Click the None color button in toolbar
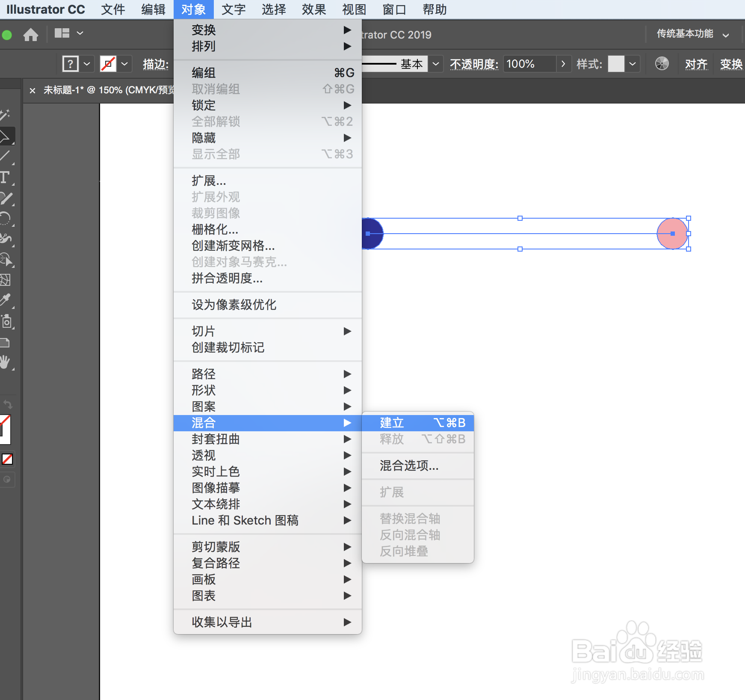745x700 pixels. click(x=7, y=459)
